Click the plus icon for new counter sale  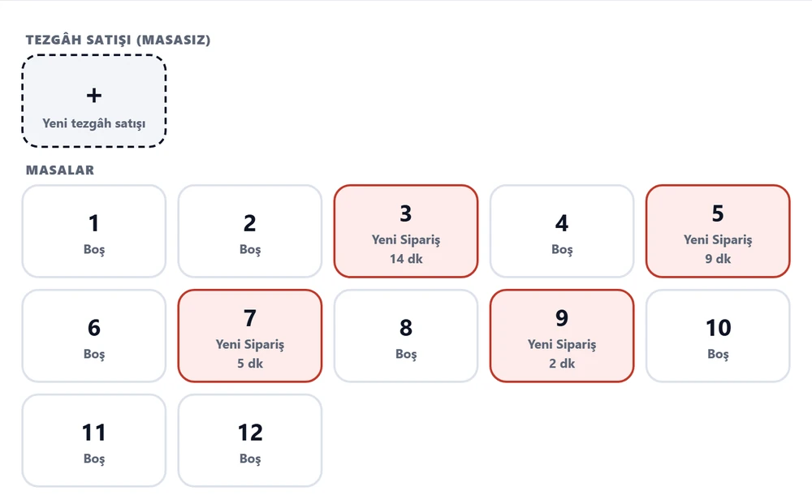pos(93,95)
